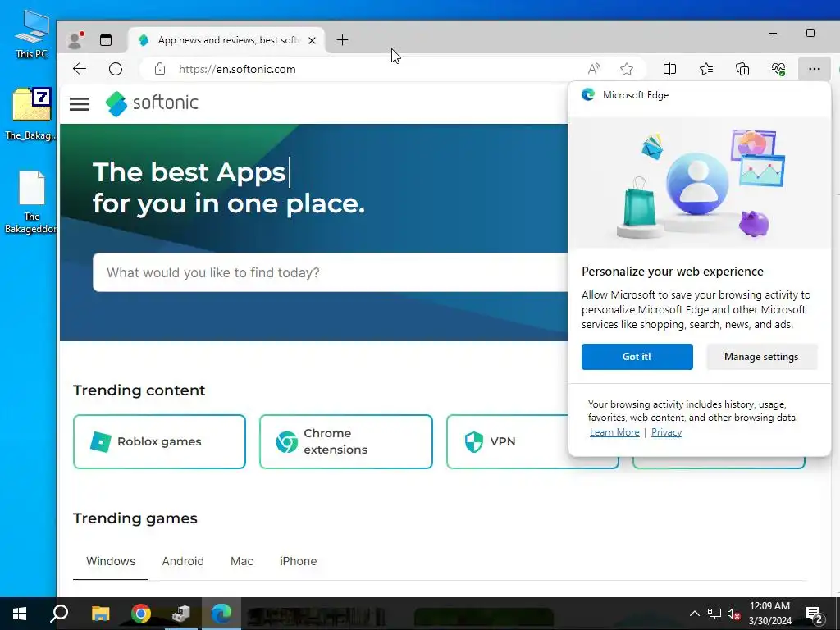This screenshot has height=630, width=840.
Task: Open the Edge profile icon
Action: coord(75,40)
